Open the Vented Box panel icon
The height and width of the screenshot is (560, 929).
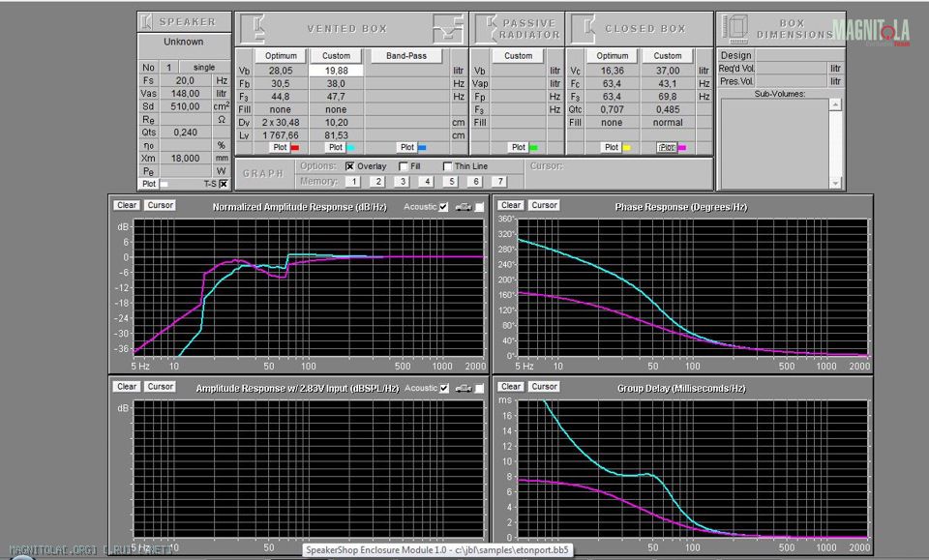click(x=255, y=27)
